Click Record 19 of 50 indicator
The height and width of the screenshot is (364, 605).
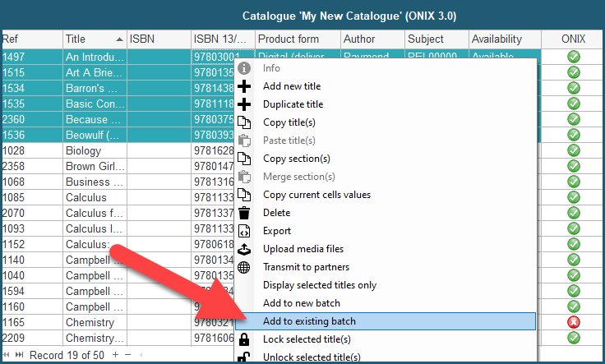point(67,355)
